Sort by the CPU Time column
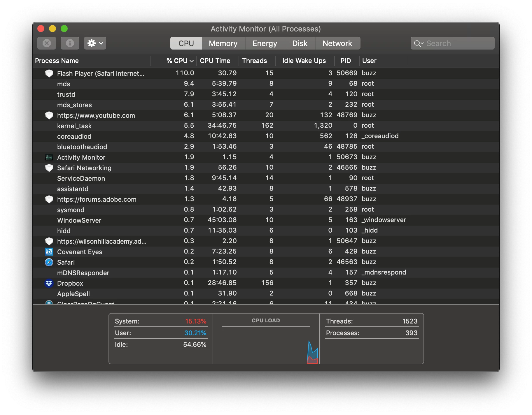The image size is (532, 415). [x=218, y=61]
